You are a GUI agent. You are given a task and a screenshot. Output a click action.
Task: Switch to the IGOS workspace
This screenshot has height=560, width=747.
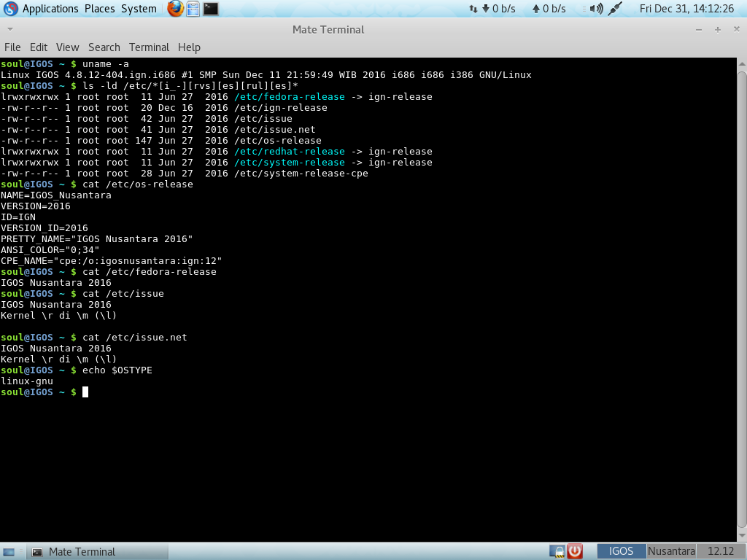(622, 551)
